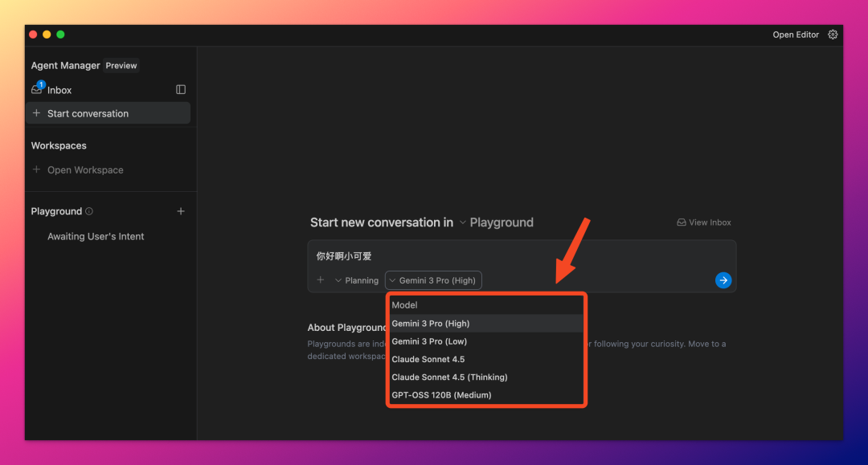Image resolution: width=868 pixels, height=465 pixels.
Task: Select GPT-OSS 120B (Medium) model
Action: (x=486, y=395)
